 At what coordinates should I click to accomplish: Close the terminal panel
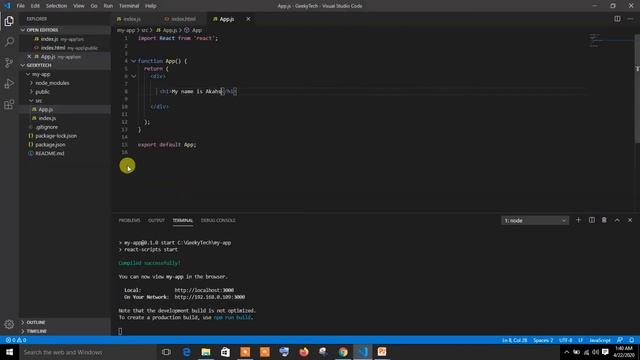coord(630,220)
